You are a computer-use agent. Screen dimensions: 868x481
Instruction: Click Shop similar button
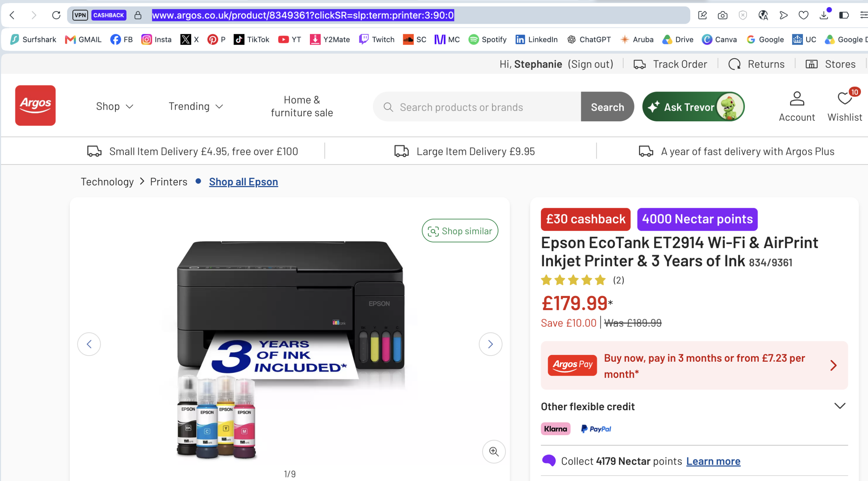point(460,231)
